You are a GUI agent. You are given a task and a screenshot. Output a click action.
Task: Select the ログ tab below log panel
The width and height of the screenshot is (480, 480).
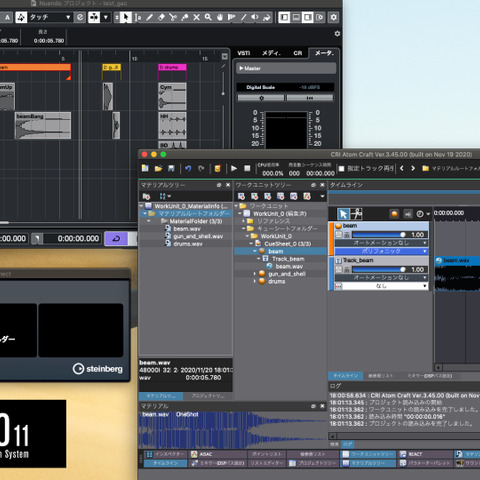tap(347, 444)
